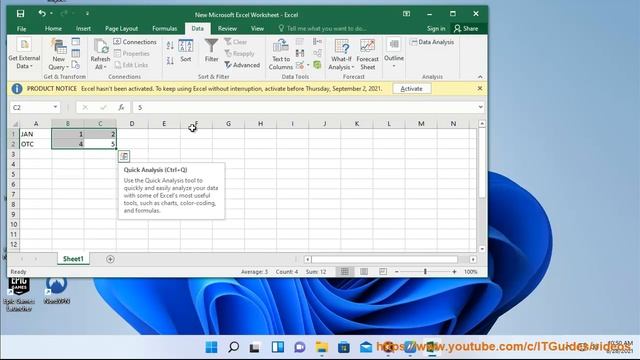Click Show Queries icon
The height and width of the screenshot is (360, 640).
click(76, 42)
